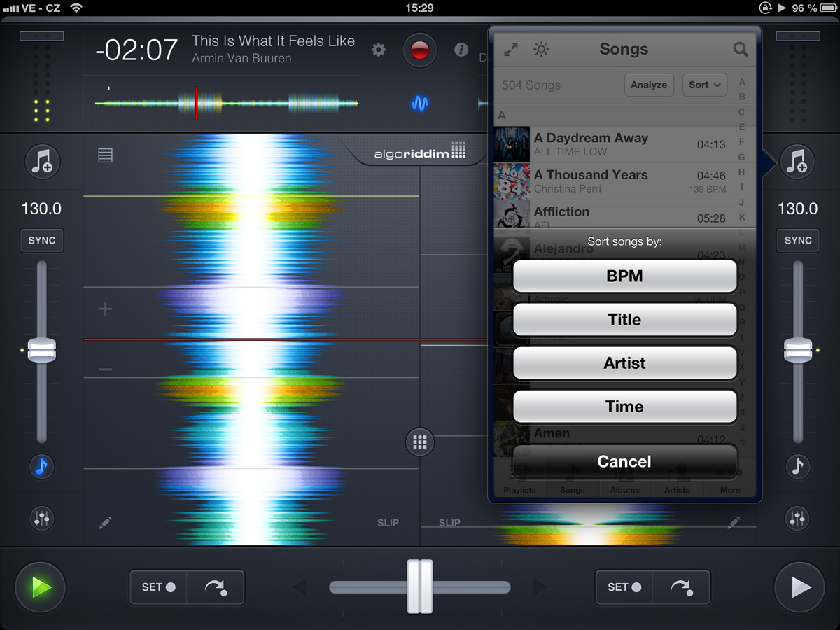The height and width of the screenshot is (630, 840).
Task: Open the Sort dropdown in Songs
Action: [704, 85]
